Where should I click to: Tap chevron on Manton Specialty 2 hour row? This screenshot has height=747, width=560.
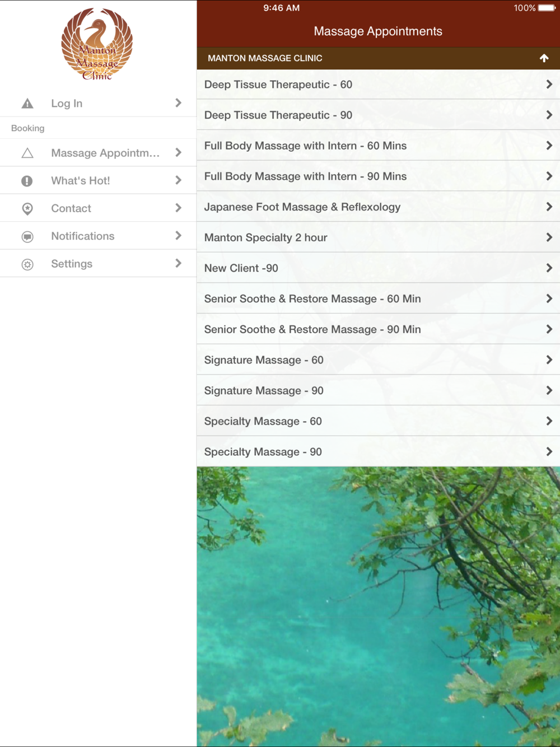(549, 237)
